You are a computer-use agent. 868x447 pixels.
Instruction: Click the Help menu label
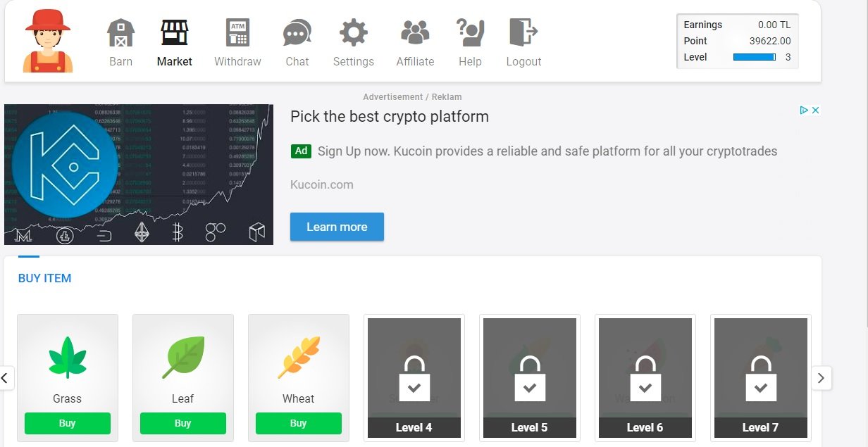[470, 61]
